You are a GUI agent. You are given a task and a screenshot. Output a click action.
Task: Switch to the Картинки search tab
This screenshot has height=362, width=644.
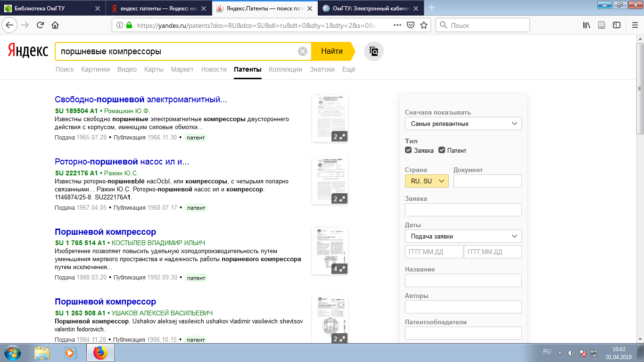pos(95,69)
